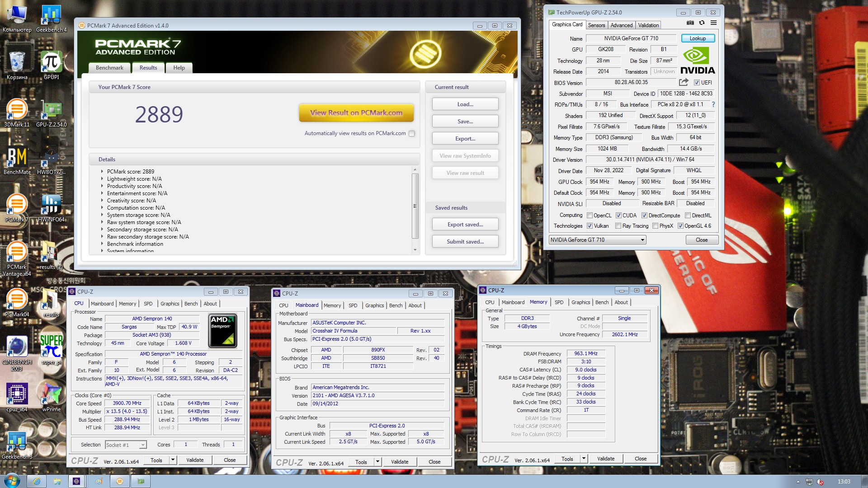The height and width of the screenshot is (488, 868).
Task: Open Socket #1 selection dropdown in CPU-Z
Action: (126, 445)
